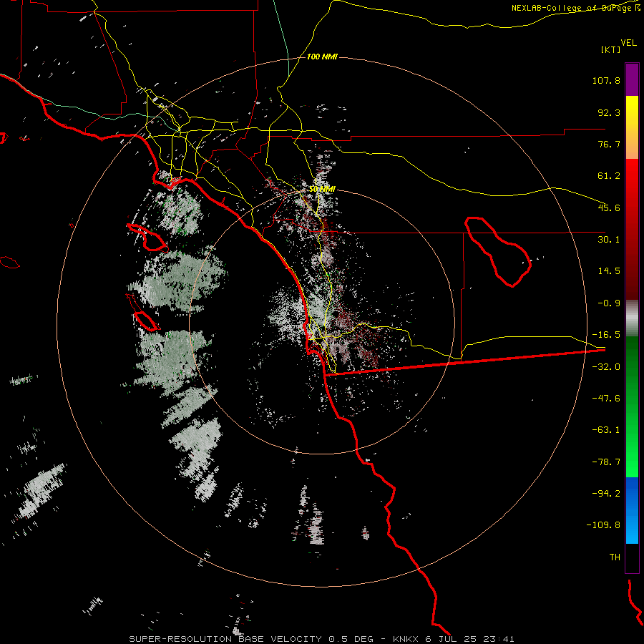Screen dimensions: 644x644
Task: Select the -16.5 legend value
Action: (606, 335)
